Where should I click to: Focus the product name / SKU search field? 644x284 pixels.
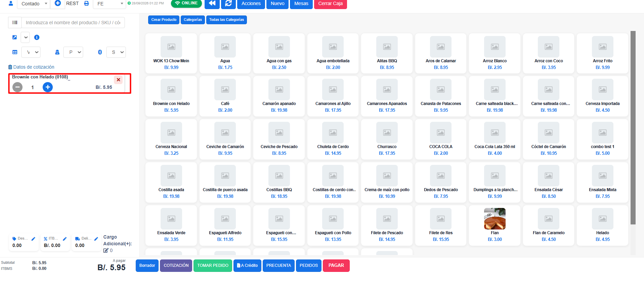coord(73,23)
